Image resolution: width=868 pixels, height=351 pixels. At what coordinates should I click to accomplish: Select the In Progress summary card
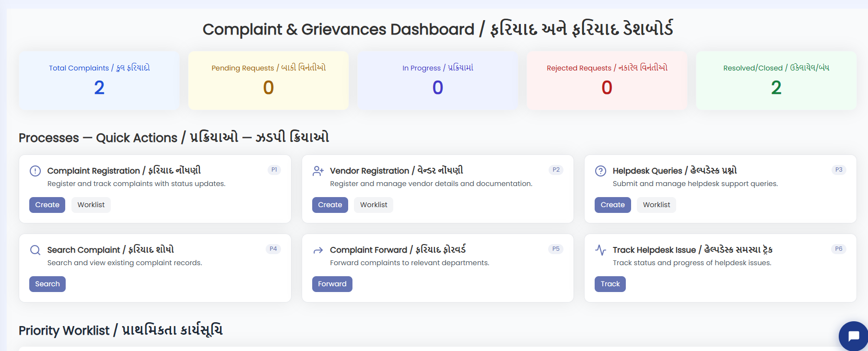(438, 81)
